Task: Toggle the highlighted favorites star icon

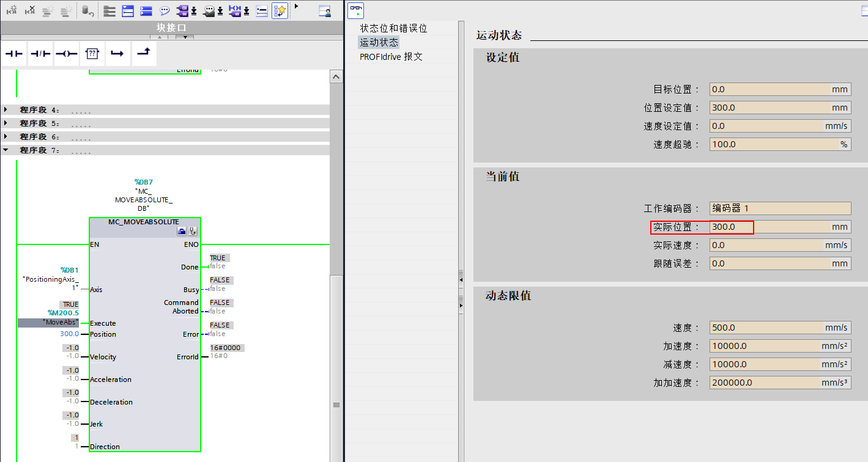Action: [x=280, y=10]
